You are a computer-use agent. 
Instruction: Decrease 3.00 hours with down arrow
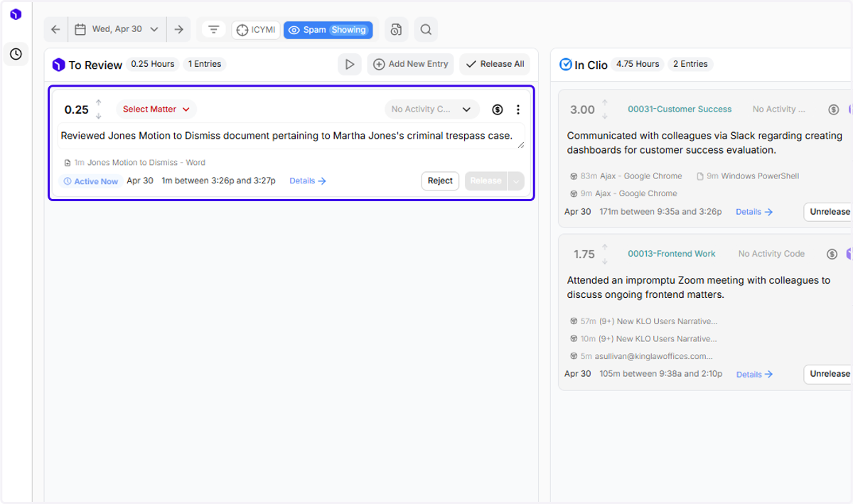click(x=605, y=116)
